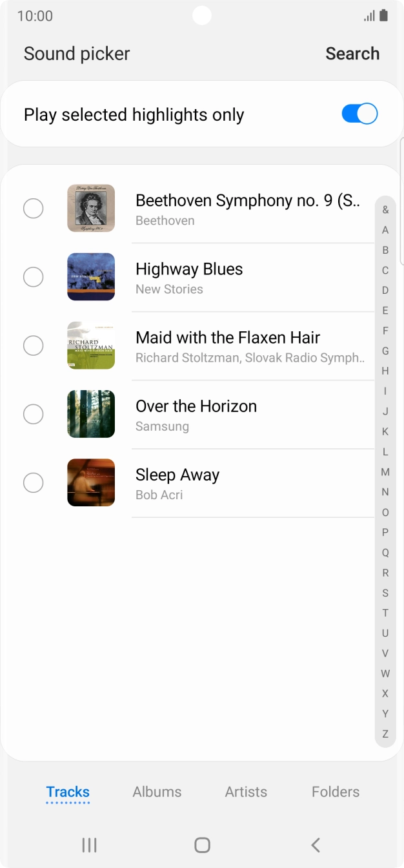Tap the Highway Blues album cover
The height and width of the screenshot is (868, 404).
tap(90, 276)
